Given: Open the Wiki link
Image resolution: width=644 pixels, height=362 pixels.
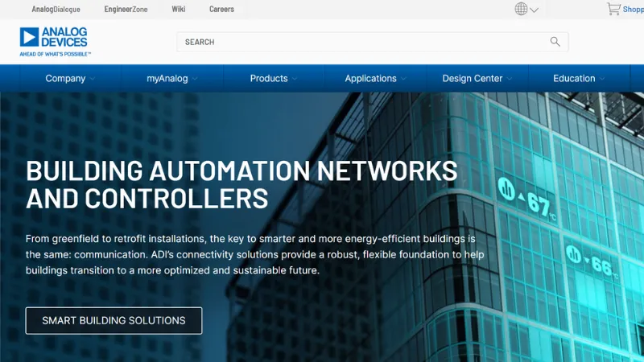Looking at the screenshot, I should [x=178, y=10].
